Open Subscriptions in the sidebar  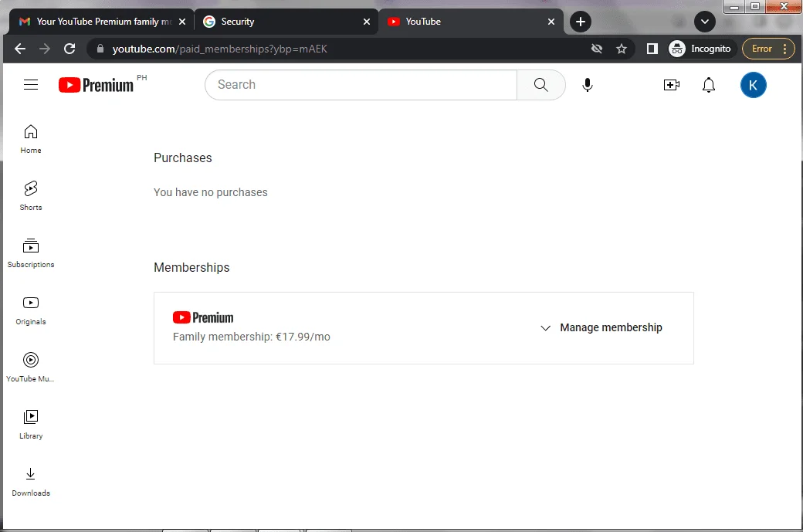pyautogui.click(x=31, y=253)
